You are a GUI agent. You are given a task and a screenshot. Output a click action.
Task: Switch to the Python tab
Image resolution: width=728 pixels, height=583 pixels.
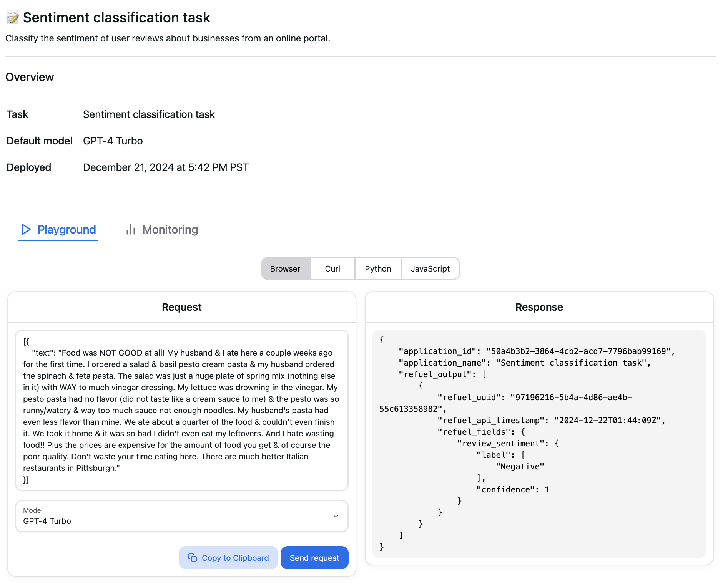coord(377,268)
